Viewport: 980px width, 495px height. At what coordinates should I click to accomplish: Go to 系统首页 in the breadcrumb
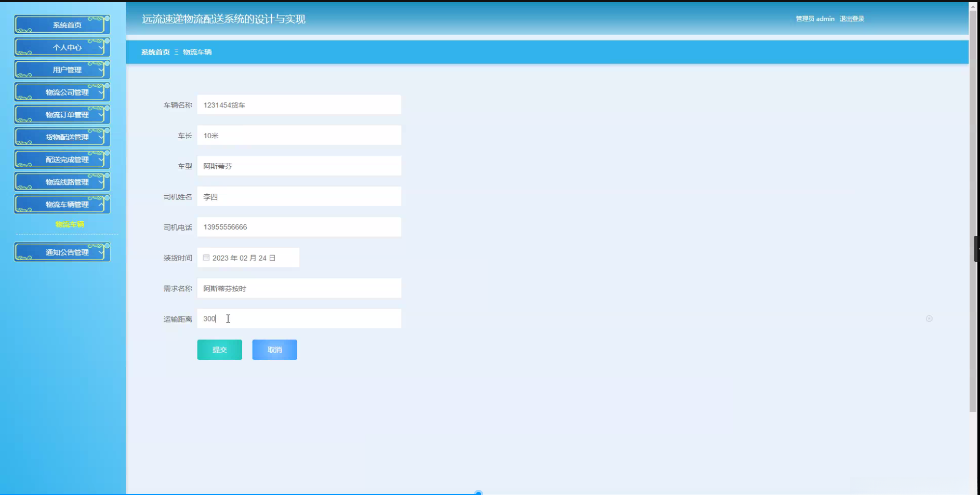pos(155,52)
